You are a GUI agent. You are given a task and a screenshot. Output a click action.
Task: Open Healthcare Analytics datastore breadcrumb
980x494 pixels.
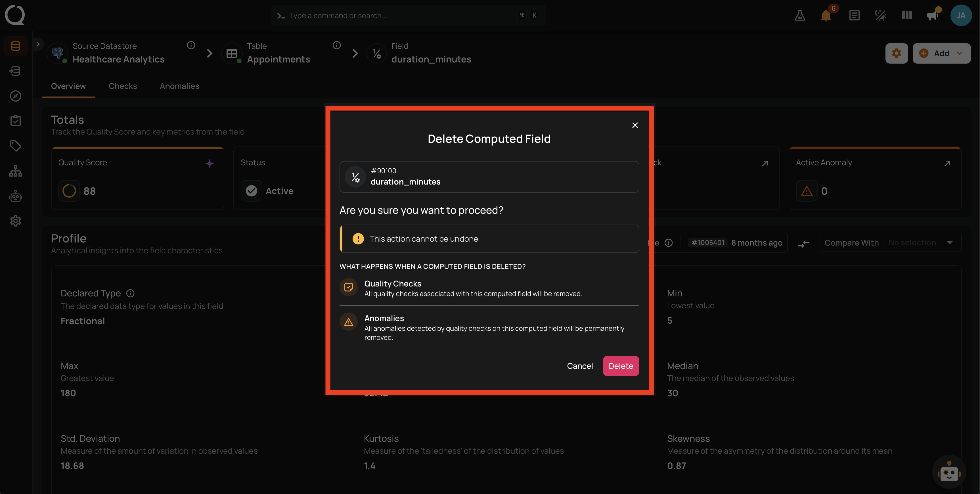[x=118, y=59]
